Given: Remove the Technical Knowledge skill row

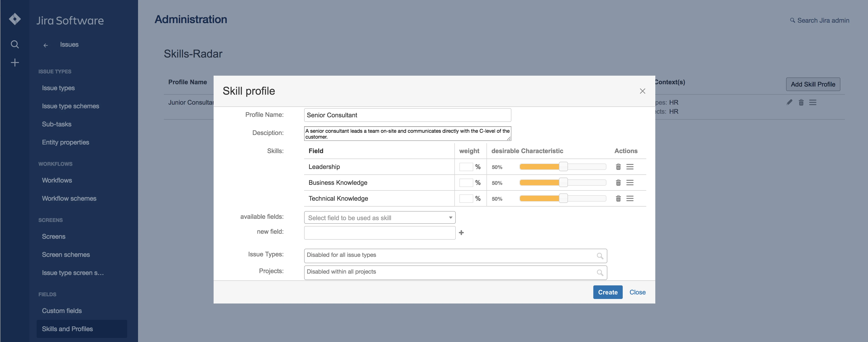Looking at the screenshot, I should click(x=618, y=198).
